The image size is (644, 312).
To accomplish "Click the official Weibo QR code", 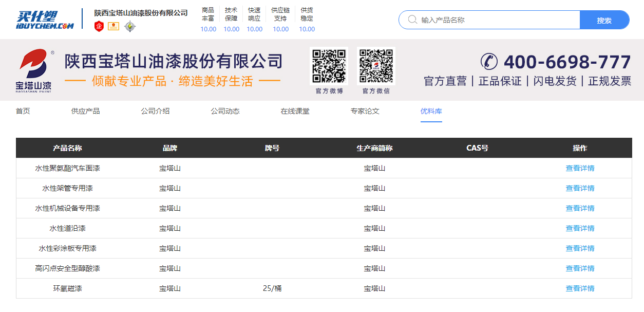I will (329, 66).
